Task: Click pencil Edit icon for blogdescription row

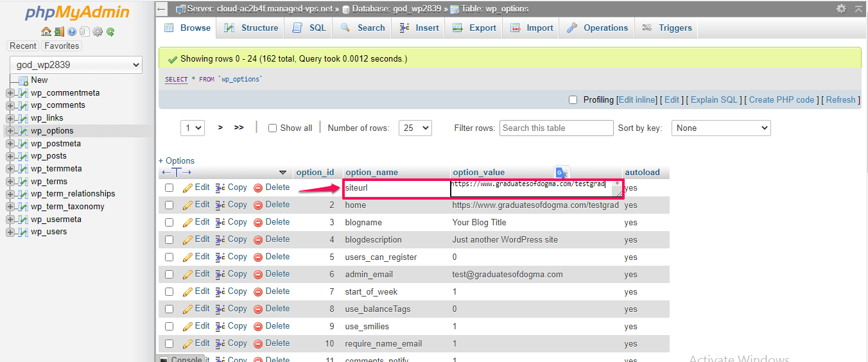Action: pyautogui.click(x=187, y=239)
